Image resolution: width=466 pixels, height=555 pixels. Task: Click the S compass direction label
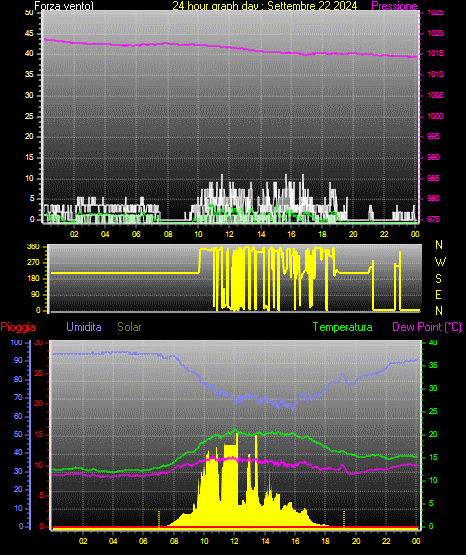point(438,279)
